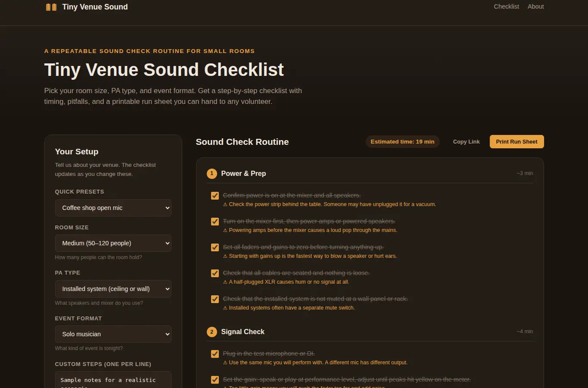Click warning 'Starting with gains up' note
The width and height of the screenshot is (588, 388).
tap(310, 256)
